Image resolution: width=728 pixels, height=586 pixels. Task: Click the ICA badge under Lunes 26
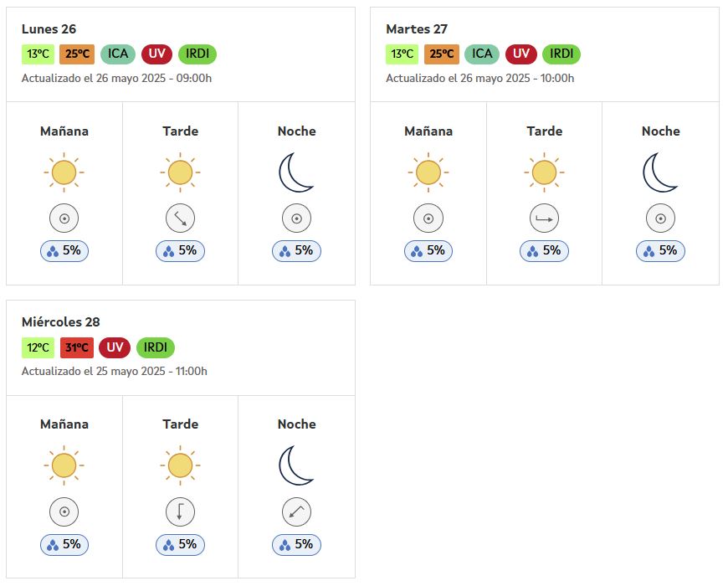[x=118, y=54]
